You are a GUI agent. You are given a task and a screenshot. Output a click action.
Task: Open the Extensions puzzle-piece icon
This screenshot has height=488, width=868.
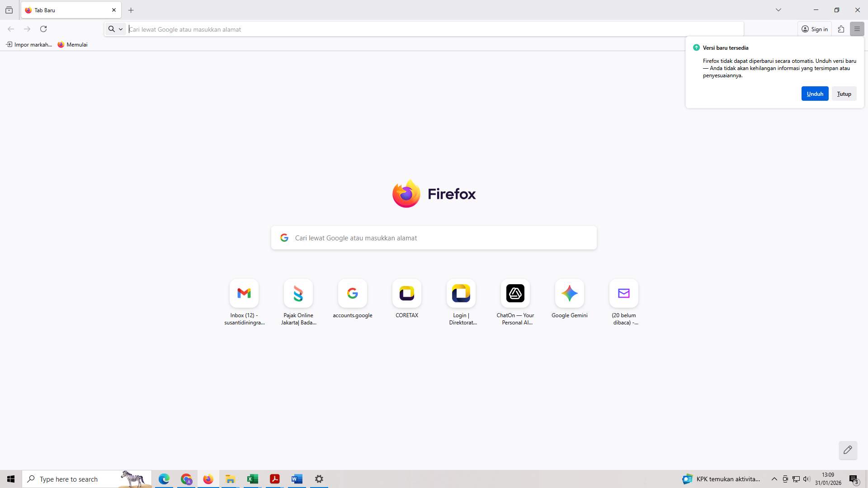[841, 29]
